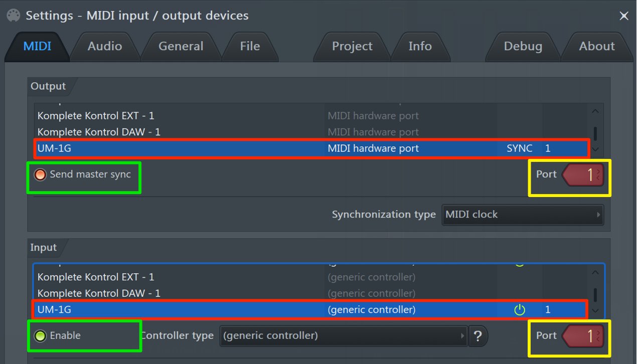Click the input Port number stepper
Image resolution: width=637 pixels, height=364 pixels.
583,336
